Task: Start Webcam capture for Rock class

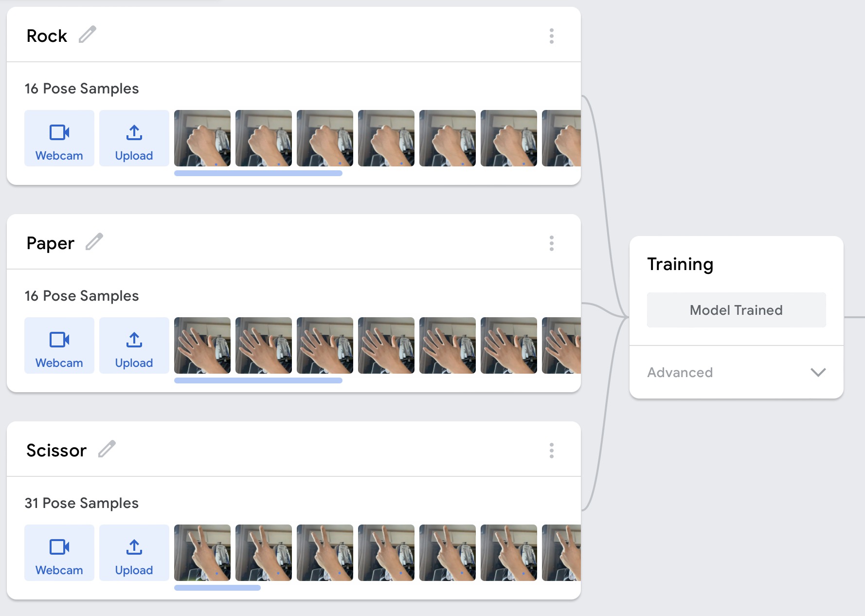Action: (59, 138)
